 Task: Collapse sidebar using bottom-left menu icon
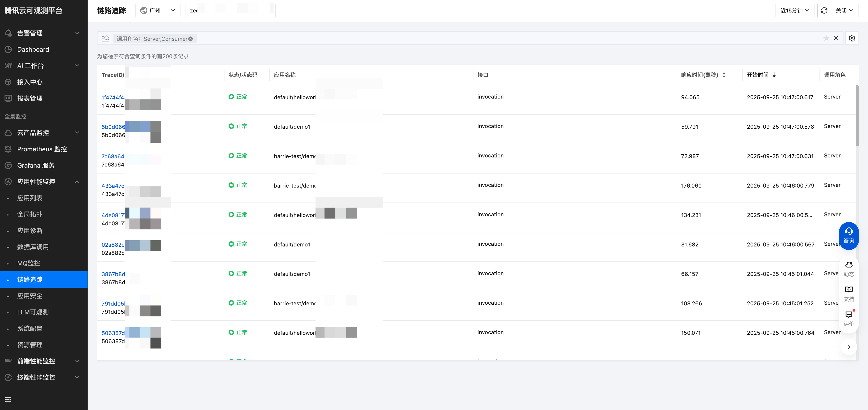(8, 400)
